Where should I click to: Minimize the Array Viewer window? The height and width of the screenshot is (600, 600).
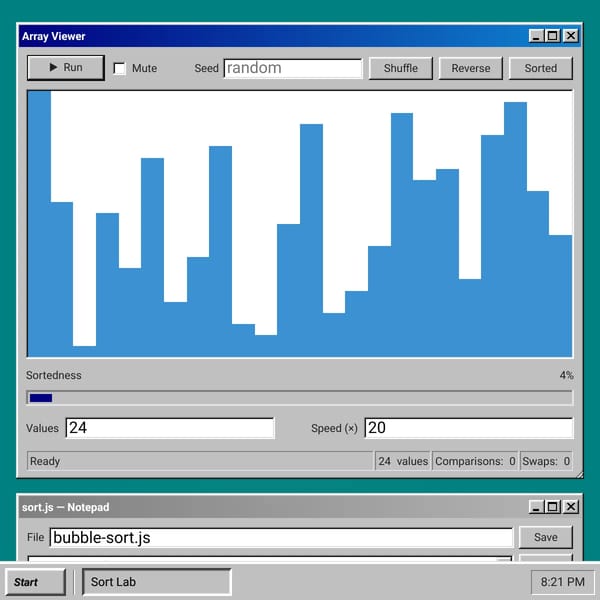(536, 36)
